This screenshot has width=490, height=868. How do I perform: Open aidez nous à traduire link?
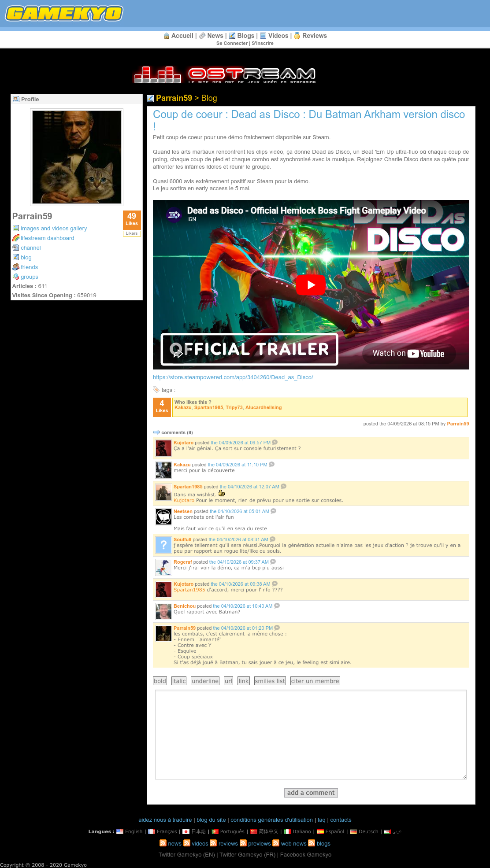point(165,820)
